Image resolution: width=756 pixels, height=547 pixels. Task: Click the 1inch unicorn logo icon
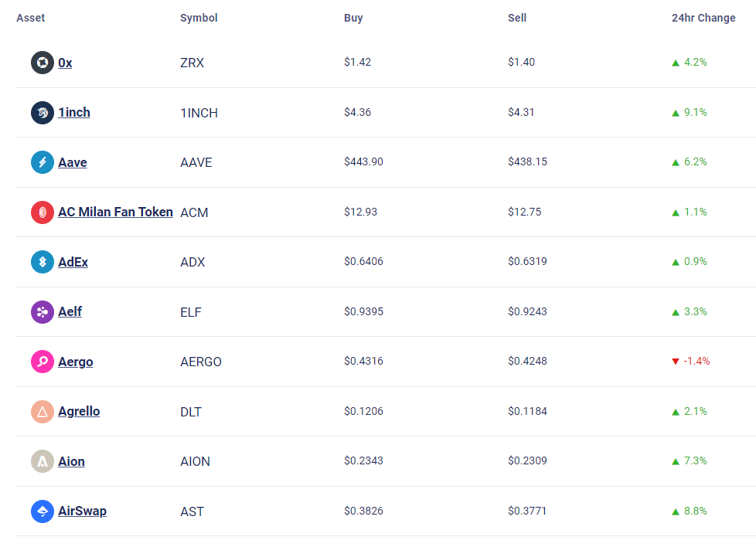click(x=43, y=113)
